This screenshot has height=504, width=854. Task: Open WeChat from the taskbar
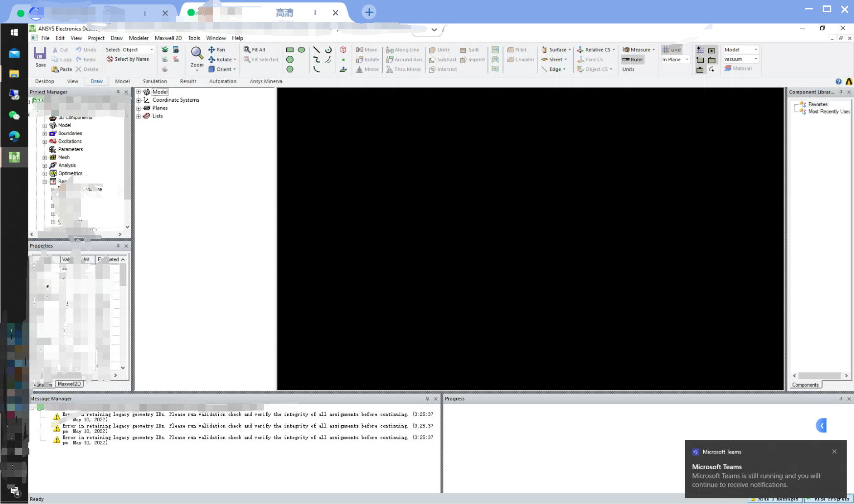tap(14, 115)
